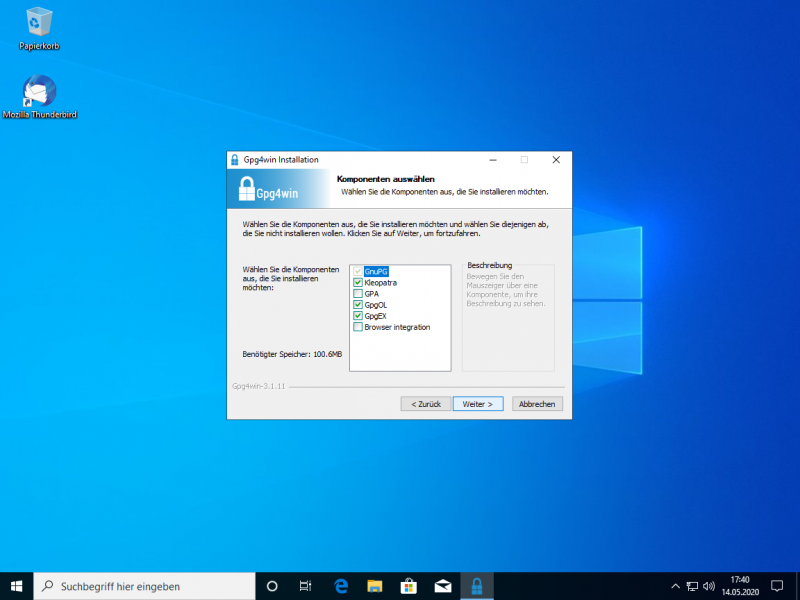This screenshot has height=600, width=800.
Task: Go back with the Zurück button
Action: click(424, 404)
